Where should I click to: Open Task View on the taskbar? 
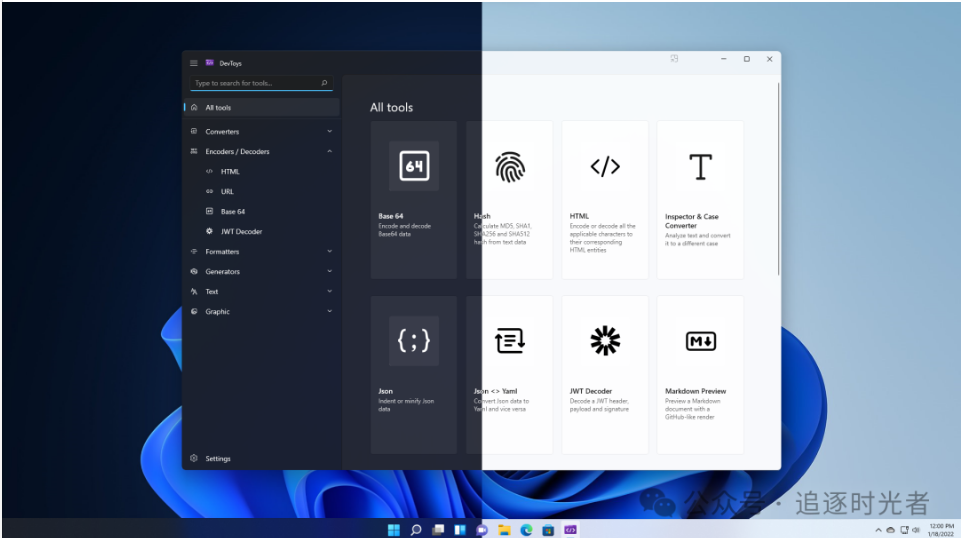[x=438, y=530]
